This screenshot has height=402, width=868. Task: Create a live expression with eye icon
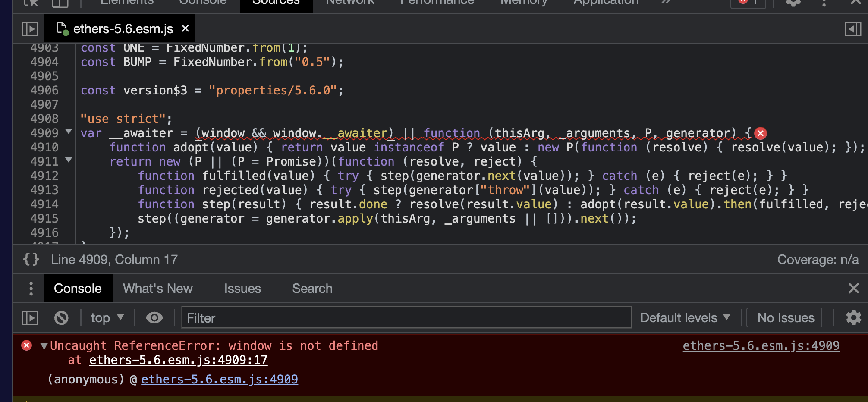(154, 318)
